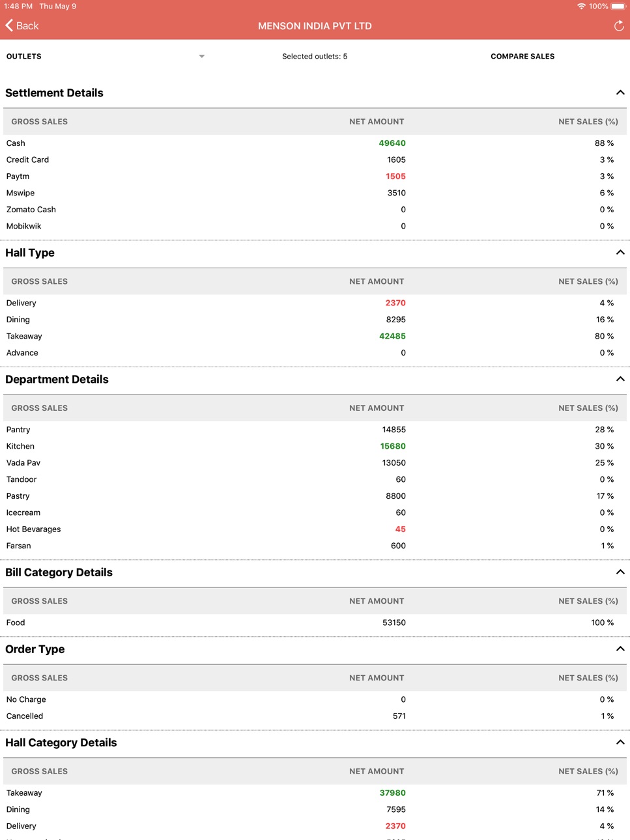Tap the refresh icon in the header
Viewport: 630px width, 840px height.
click(x=619, y=26)
